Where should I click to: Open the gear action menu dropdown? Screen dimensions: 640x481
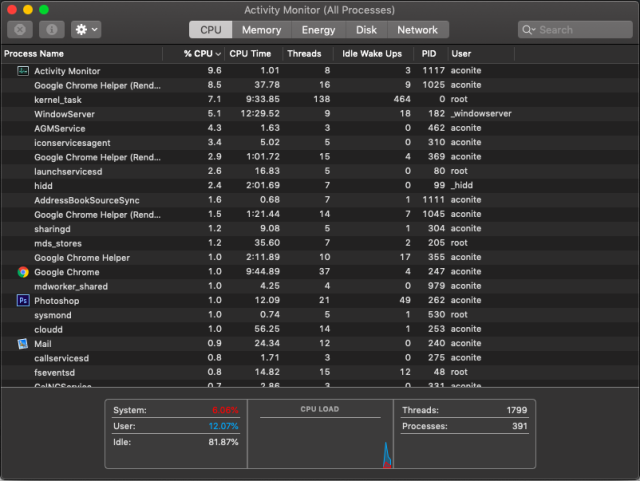click(x=85, y=30)
